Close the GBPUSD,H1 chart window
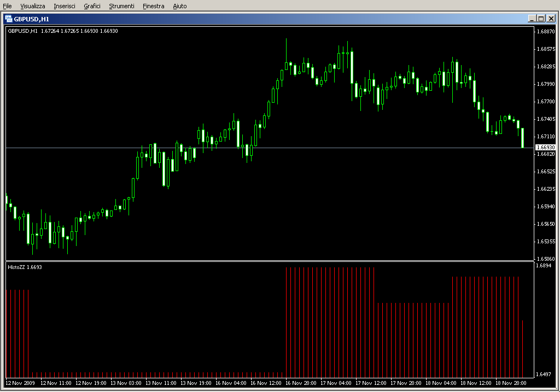The width and height of the screenshot is (560, 392). (551, 19)
